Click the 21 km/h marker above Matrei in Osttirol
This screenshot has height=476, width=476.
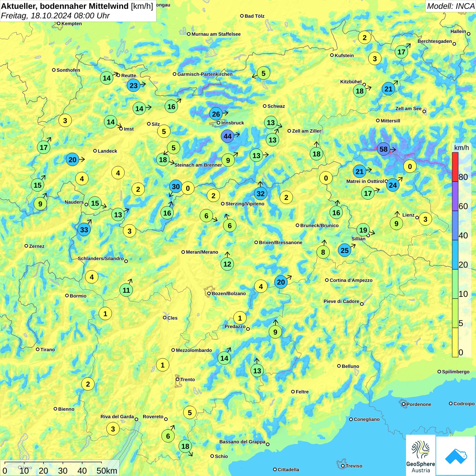click(359, 171)
